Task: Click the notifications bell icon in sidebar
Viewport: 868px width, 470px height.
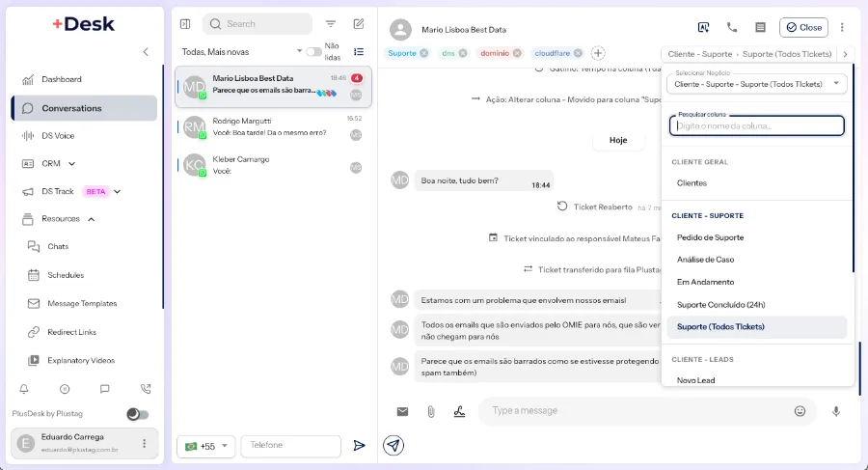Action: pyautogui.click(x=24, y=389)
